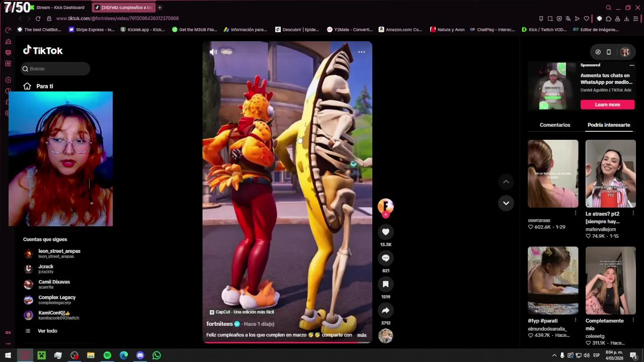Open KamiConK followed account
The image size is (644, 362).
click(x=51, y=315)
